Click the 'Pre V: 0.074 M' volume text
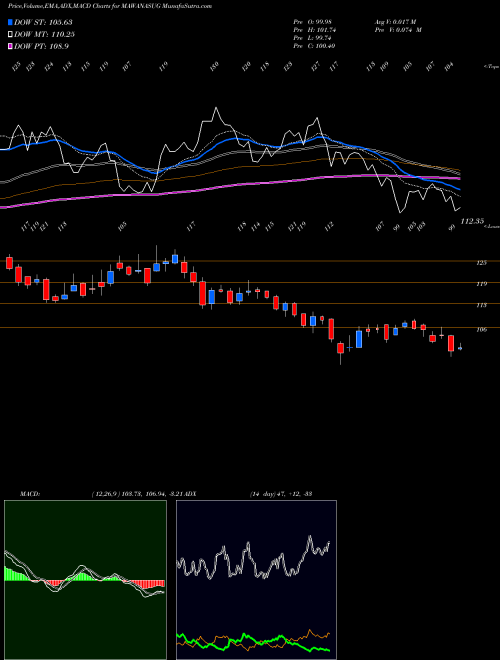500x660 pixels. (398, 30)
